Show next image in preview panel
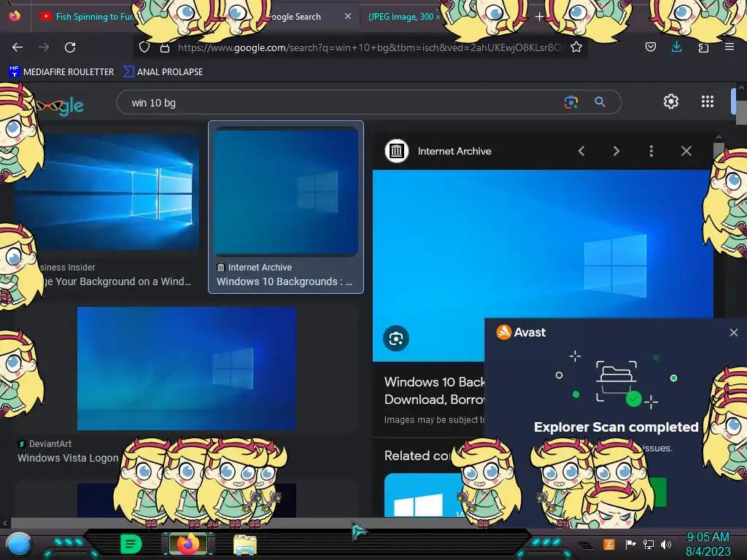The width and height of the screenshot is (747, 560). click(616, 151)
